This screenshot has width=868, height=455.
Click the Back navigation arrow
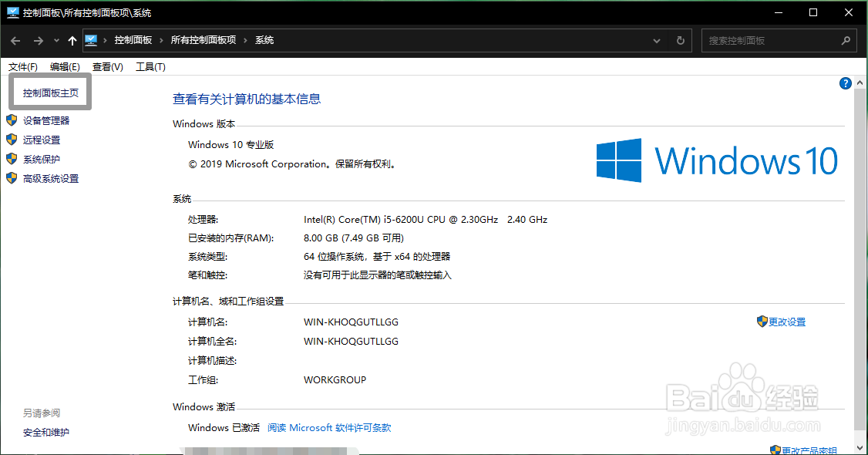[15, 40]
